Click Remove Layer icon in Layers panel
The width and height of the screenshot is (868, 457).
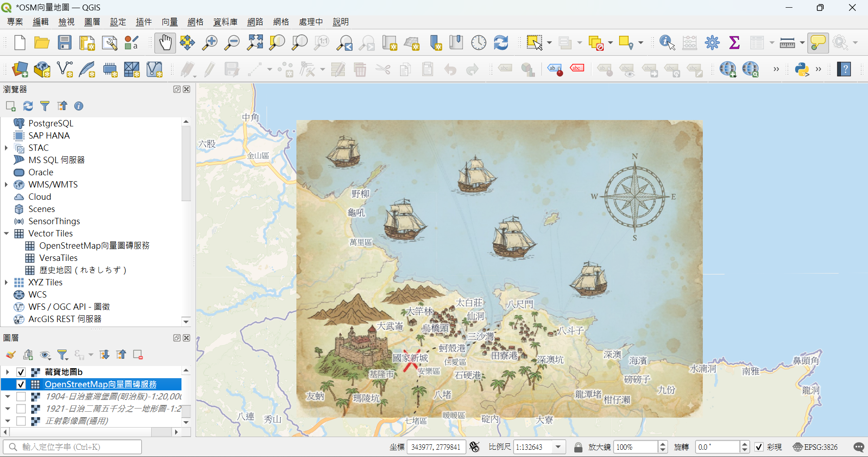138,355
